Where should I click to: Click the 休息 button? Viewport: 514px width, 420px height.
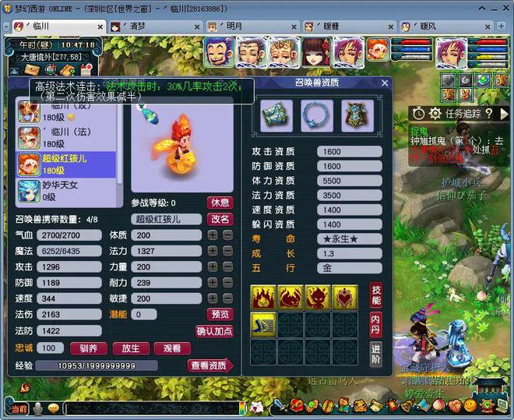(220, 203)
